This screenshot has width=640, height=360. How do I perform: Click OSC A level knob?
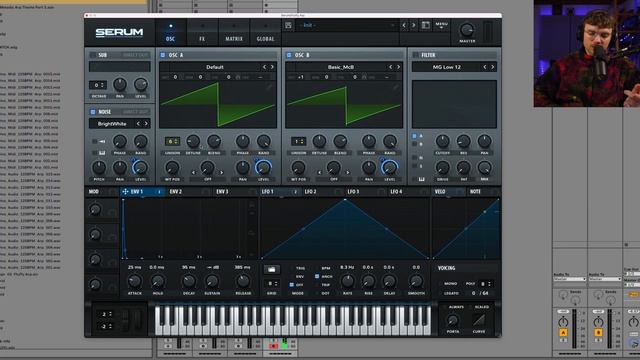(263, 167)
